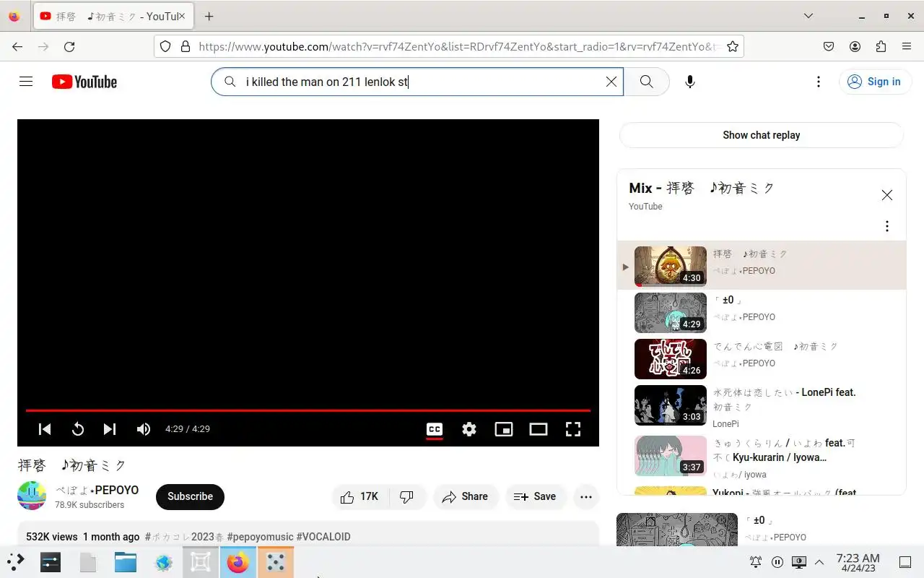Show chat replay
The width and height of the screenshot is (924, 578).
(x=762, y=135)
